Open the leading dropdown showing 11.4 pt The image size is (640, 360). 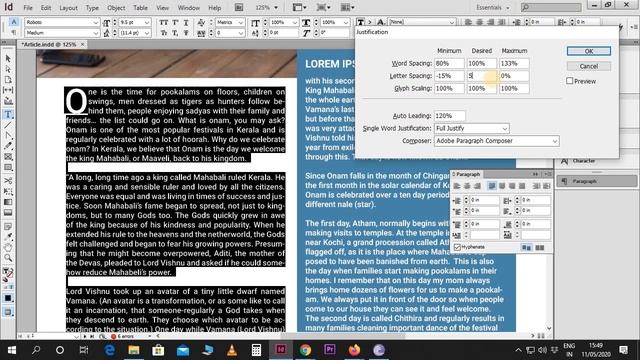(147, 33)
